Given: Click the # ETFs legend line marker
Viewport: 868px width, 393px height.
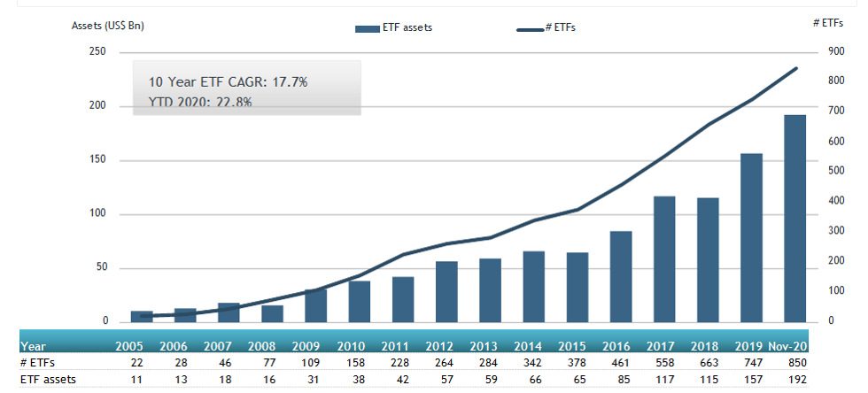Looking at the screenshot, I should coord(530,29).
